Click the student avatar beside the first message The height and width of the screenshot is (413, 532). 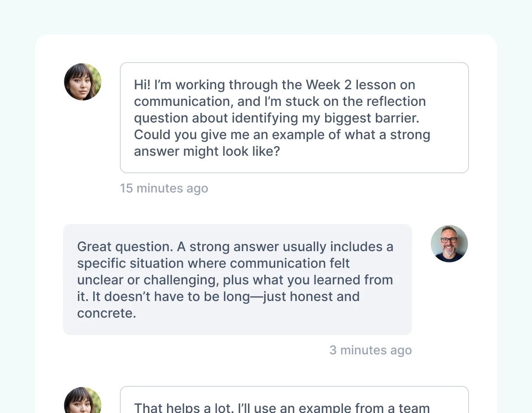click(x=83, y=82)
